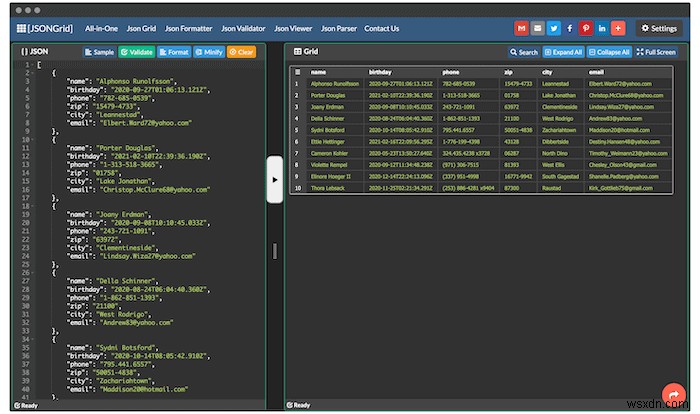Click zip cell 15479-4733

(519, 84)
